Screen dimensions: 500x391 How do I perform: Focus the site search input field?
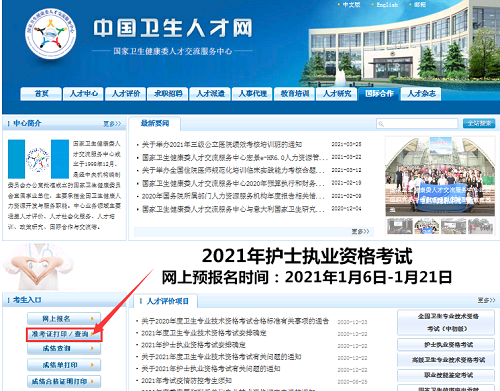(x=417, y=124)
